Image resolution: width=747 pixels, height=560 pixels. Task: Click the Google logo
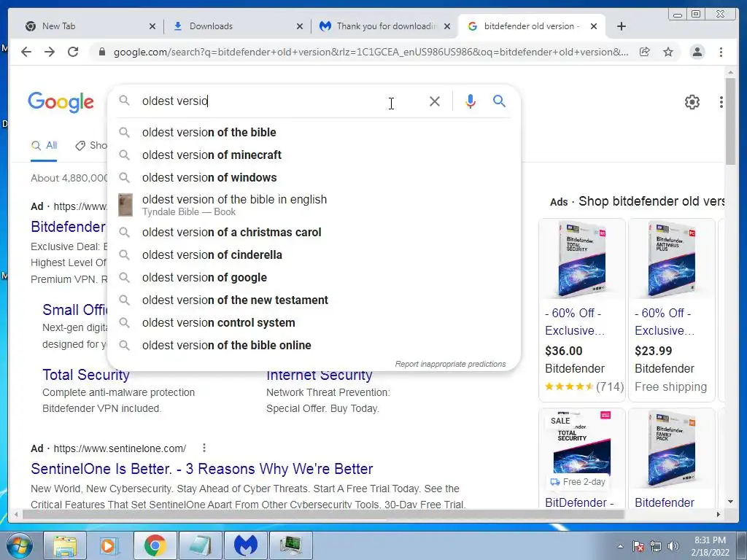click(61, 102)
